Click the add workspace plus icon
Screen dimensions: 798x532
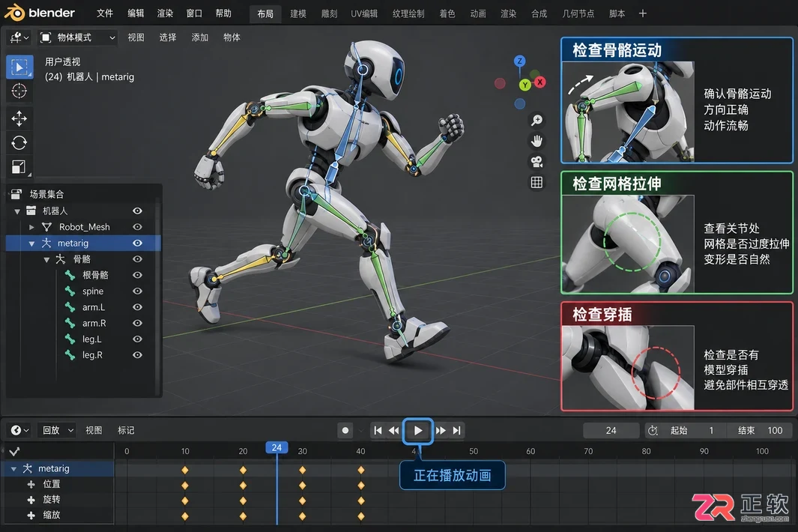click(x=643, y=13)
